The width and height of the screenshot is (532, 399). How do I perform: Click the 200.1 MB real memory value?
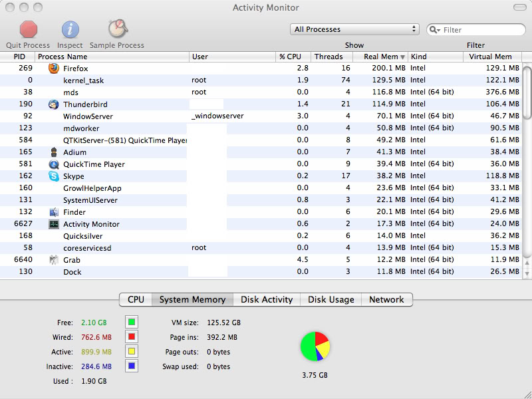pos(388,68)
